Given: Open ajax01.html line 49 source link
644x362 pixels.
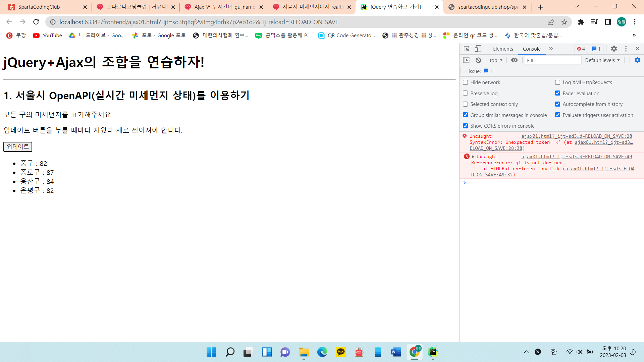Looking at the screenshot, I should pyautogui.click(x=577, y=157).
